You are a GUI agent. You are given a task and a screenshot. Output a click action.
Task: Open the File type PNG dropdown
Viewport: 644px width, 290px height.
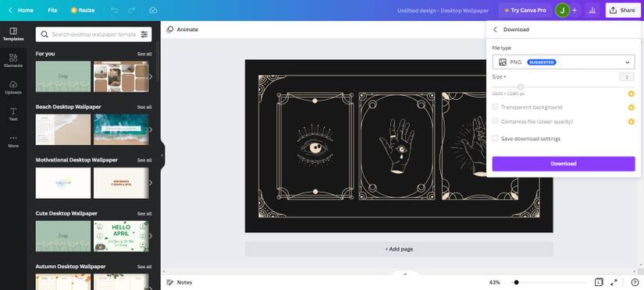click(564, 62)
